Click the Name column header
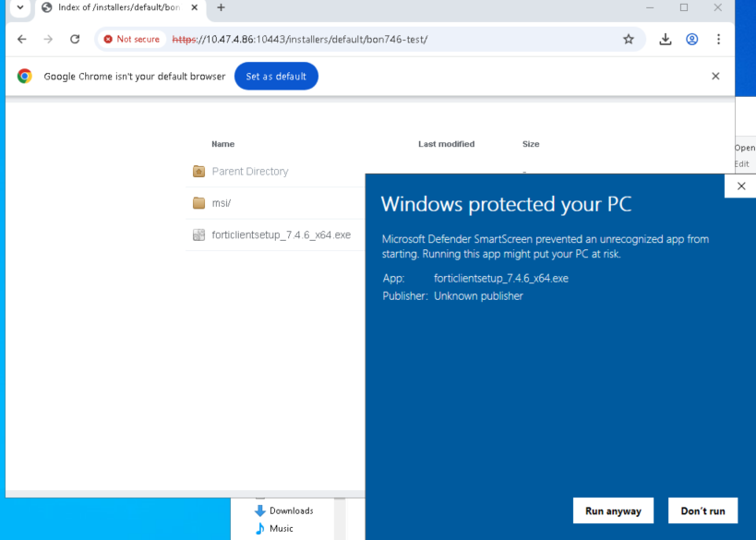The image size is (756, 540). (222, 144)
